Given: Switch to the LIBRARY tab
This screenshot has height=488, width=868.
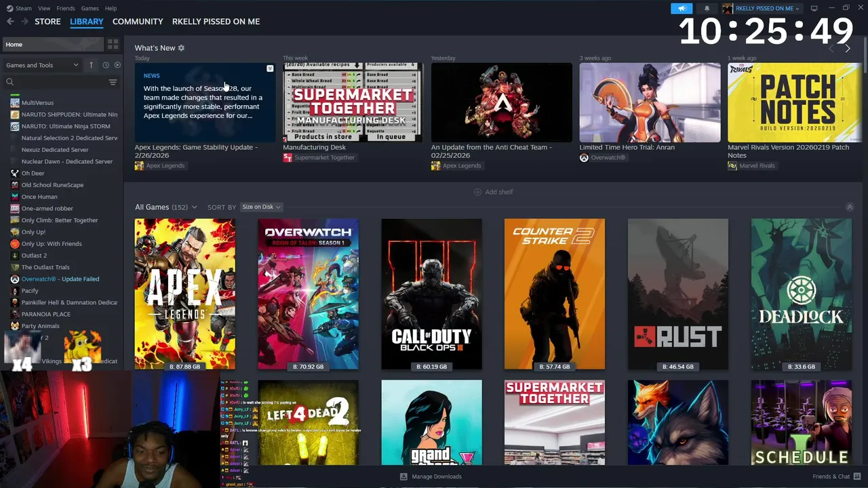Looking at the screenshot, I should coord(87,22).
